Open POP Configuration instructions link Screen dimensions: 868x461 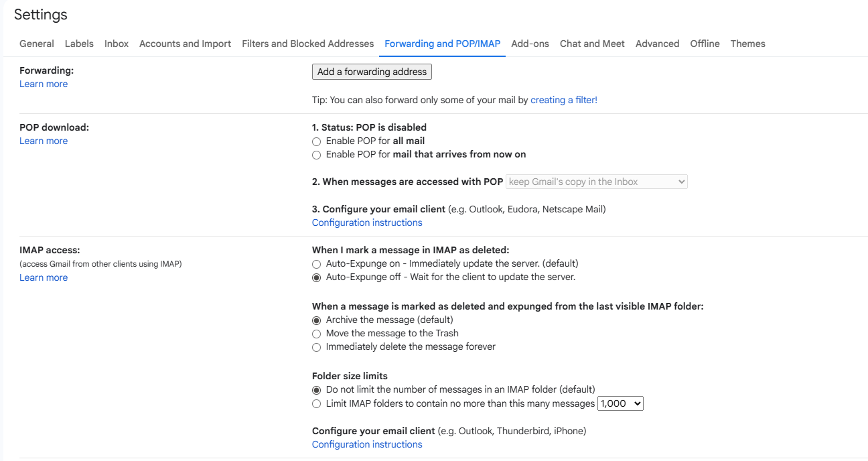tap(367, 222)
